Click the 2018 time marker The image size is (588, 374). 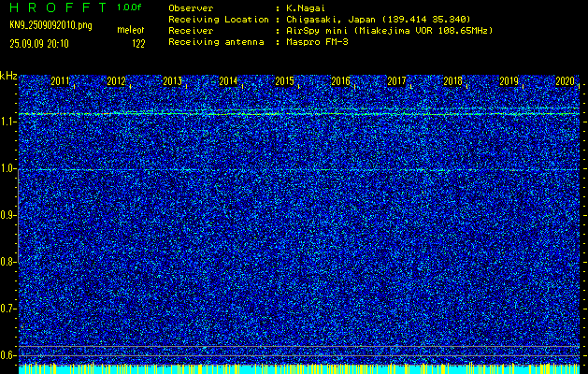coord(453,81)
